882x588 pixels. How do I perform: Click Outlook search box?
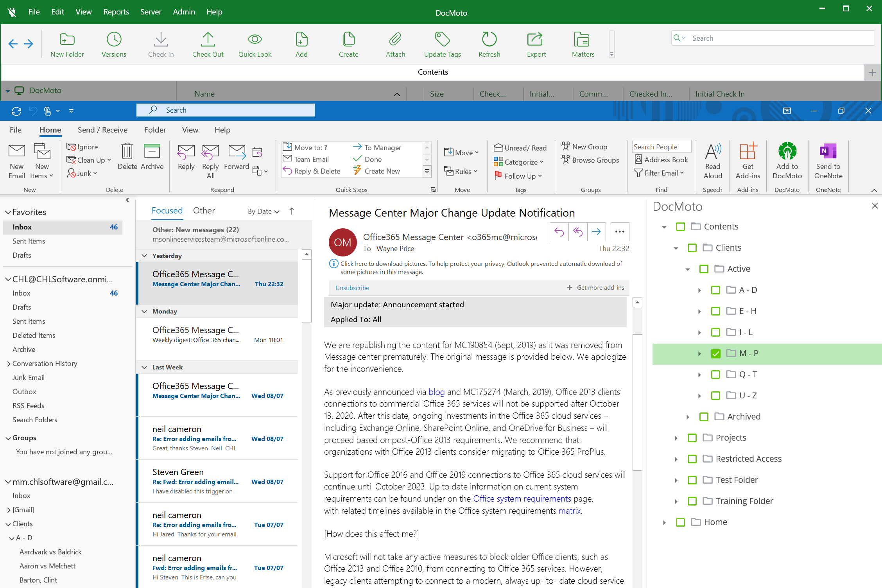pos(226,110)
